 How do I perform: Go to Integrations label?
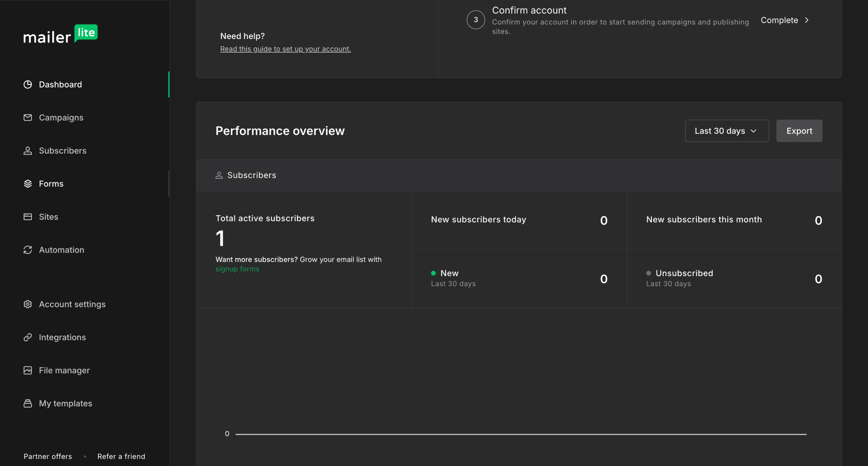(x=62, y=337)
